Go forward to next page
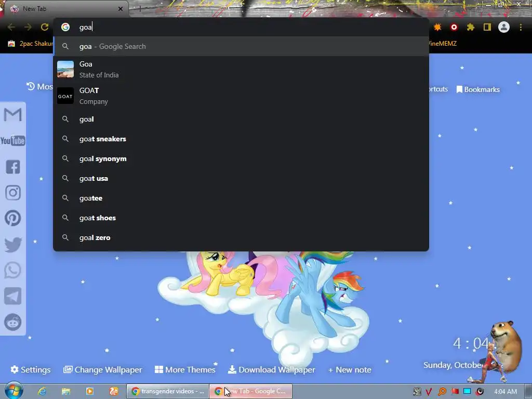The image size is (532, 399). click(28, 27)
